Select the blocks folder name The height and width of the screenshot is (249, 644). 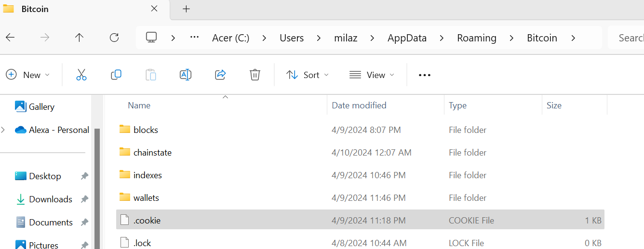click(x=146, y=130)
